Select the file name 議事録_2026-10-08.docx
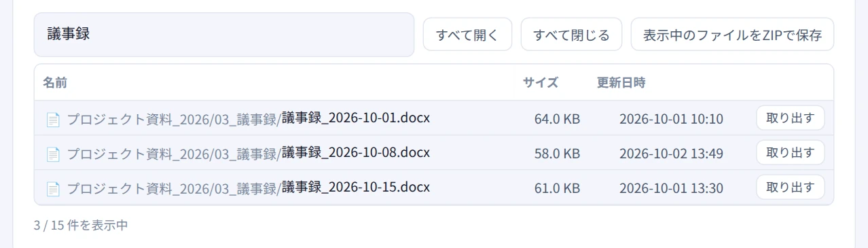The image size is (868, 248). click(356, 152)
